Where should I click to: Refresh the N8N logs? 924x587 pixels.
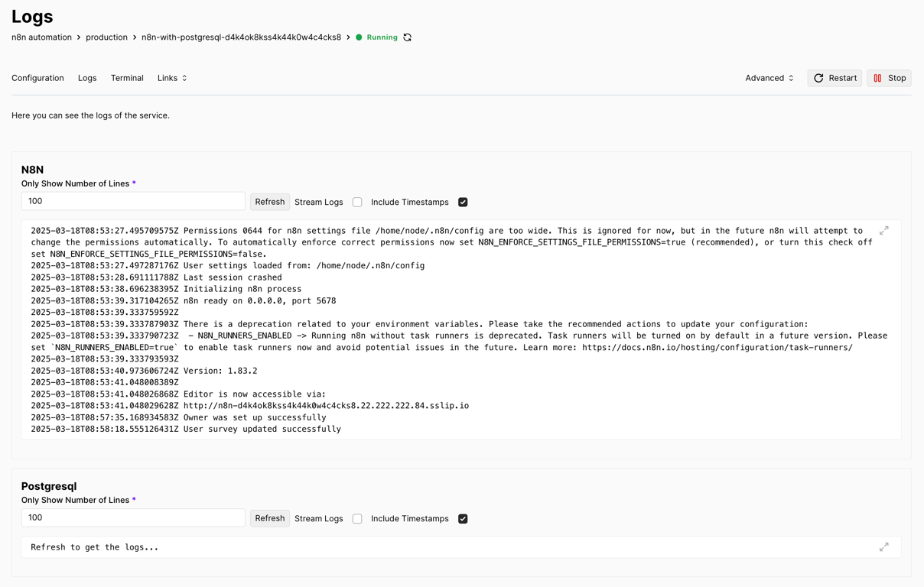(x=269, y=201)
